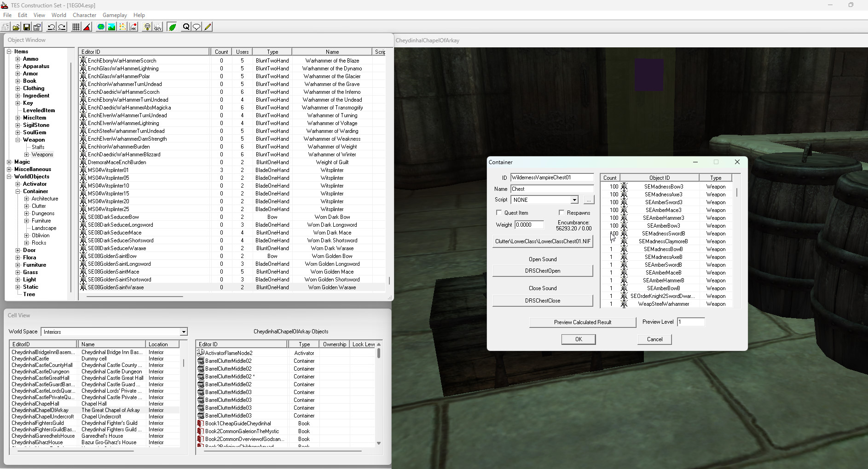The width and height of the screenshot is (868, 469).
Task: Collapse the WorldObjects tree node
Action: [x=9, y=177]
